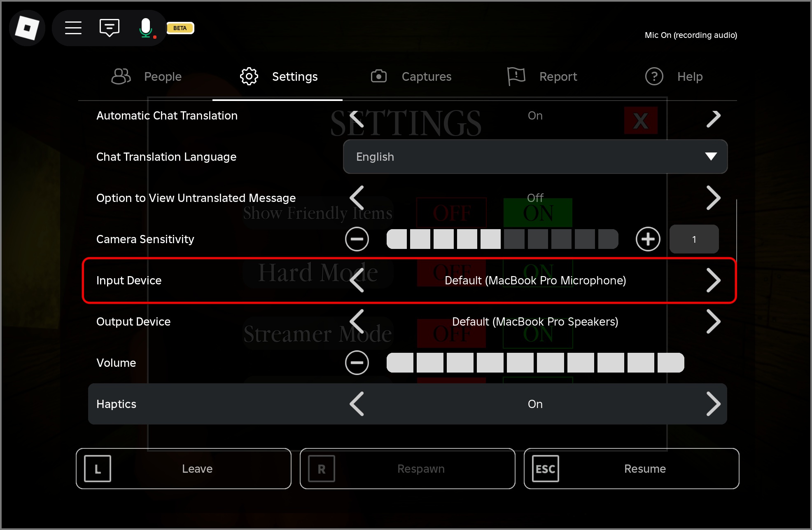Viewport: 812px width, 530px height.
Task: Click the hamburger menu icon
Action: click(x=73, y=28)
